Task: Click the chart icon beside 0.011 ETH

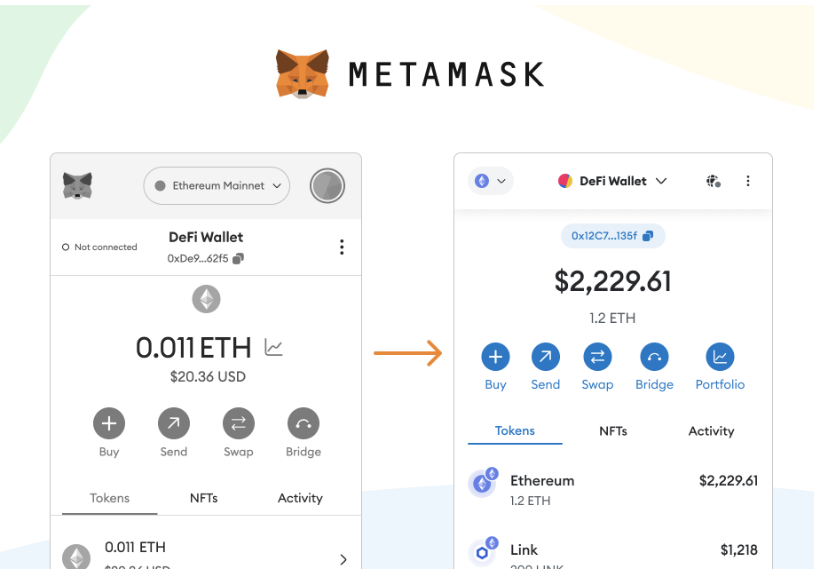Action: [274, 347]
